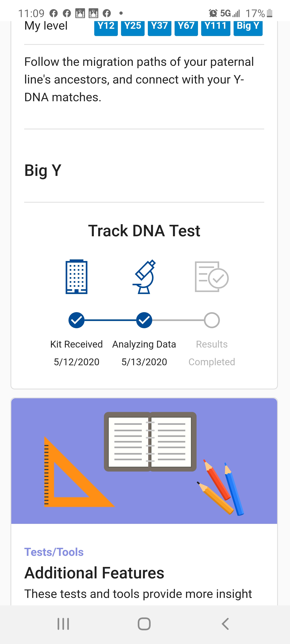
Task: Open the Y111 level badge
Action: (x=216, y=27)
